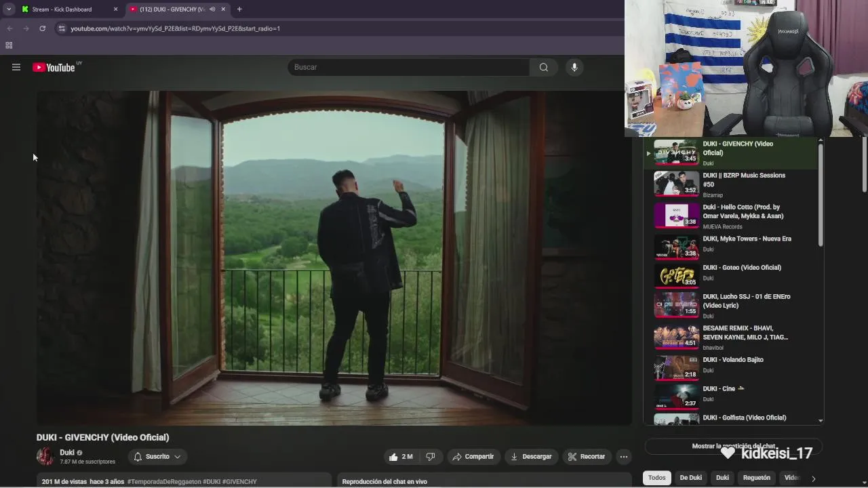This screenshot has height=488, width=868.
Task: Click the Buscar search field
Action: [x=408, y=67]
